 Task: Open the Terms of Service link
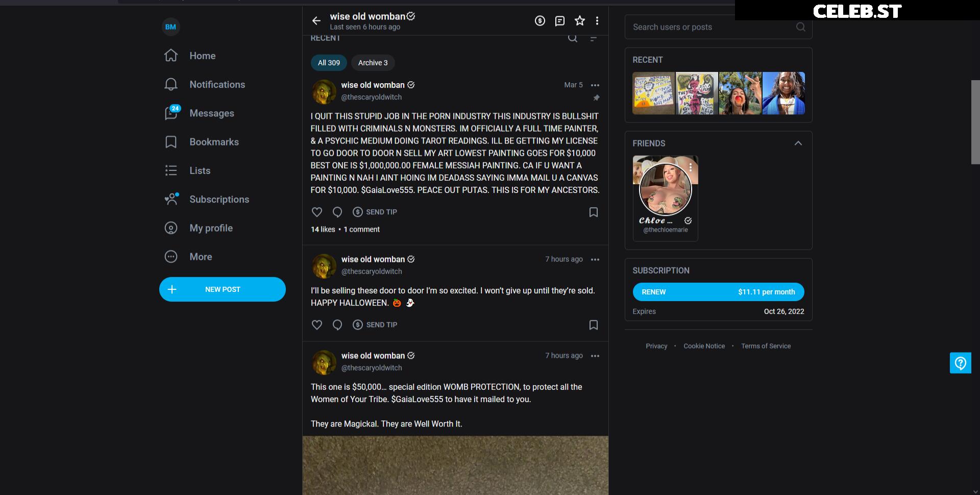coord(766,346)
